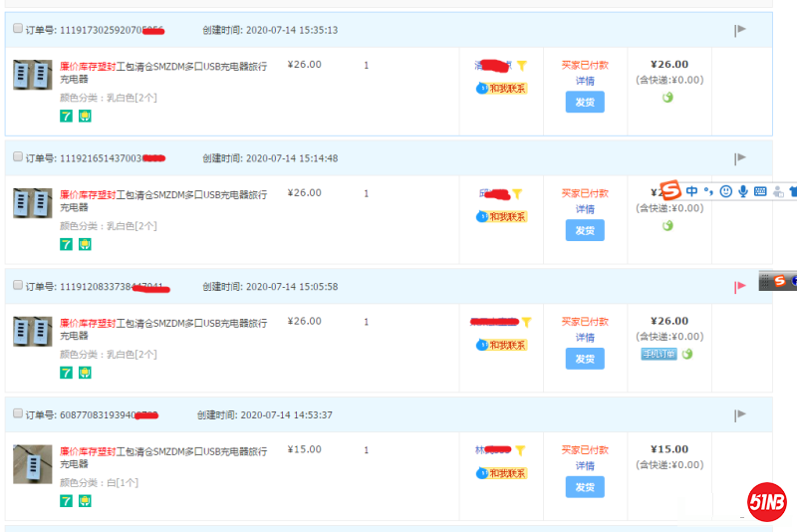797x532 pixels.
Task: Click the green 7 icon in the 15:35:13 order
Action: click(x=67, y=117)
